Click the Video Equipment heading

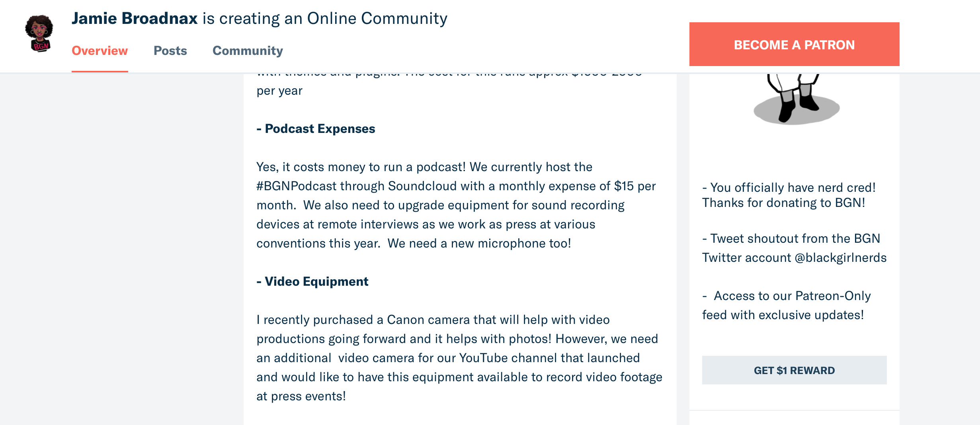coord(312,281)
